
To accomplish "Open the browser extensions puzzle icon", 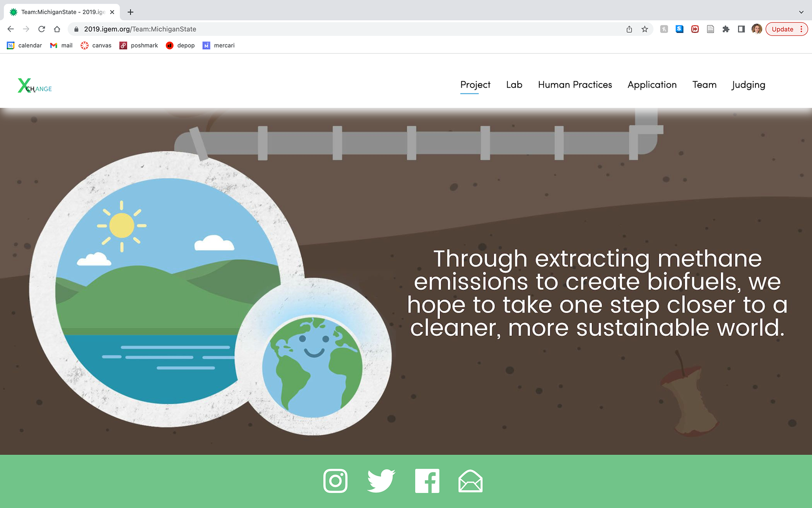I will point(726,29).
